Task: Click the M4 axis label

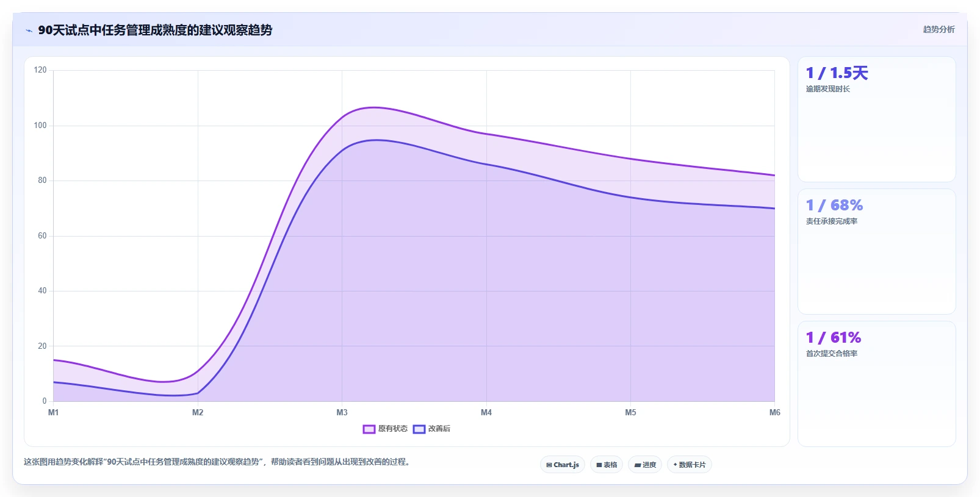Action: tap(486, 413)
